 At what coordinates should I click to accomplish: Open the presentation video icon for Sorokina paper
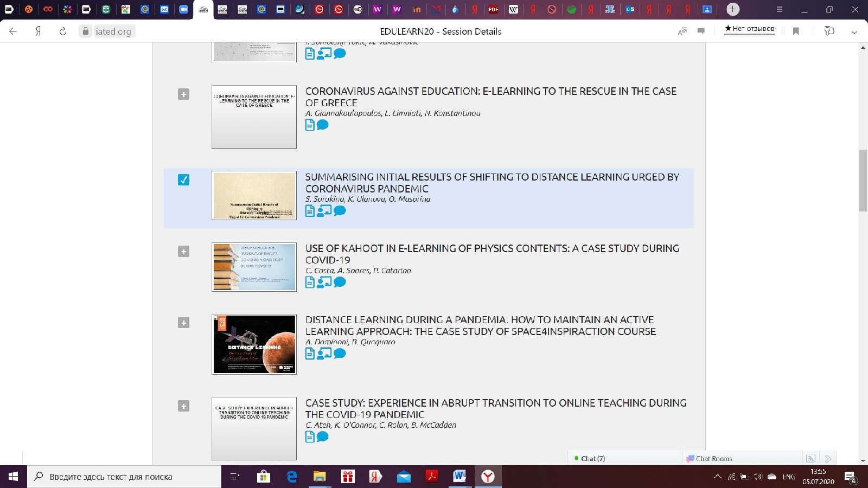(x=324, y=210)
